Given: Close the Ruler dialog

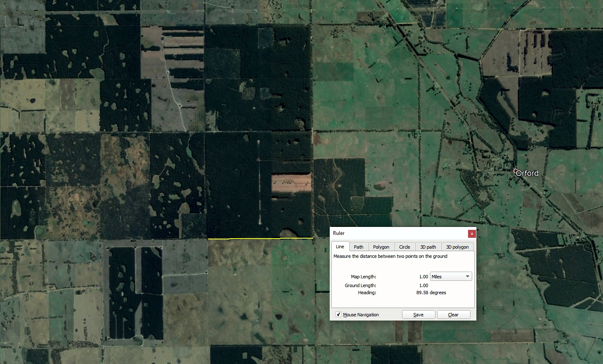Looking at the screenshot, I should point(472,234).
